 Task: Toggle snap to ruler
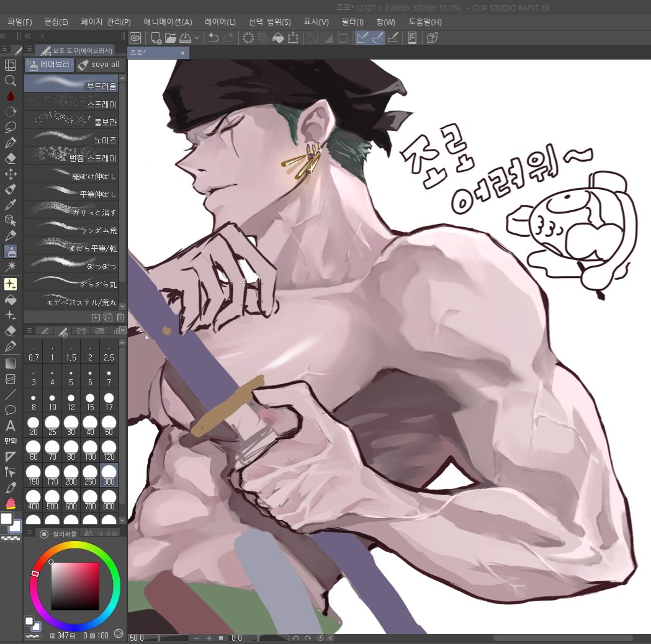coord(362,38)
